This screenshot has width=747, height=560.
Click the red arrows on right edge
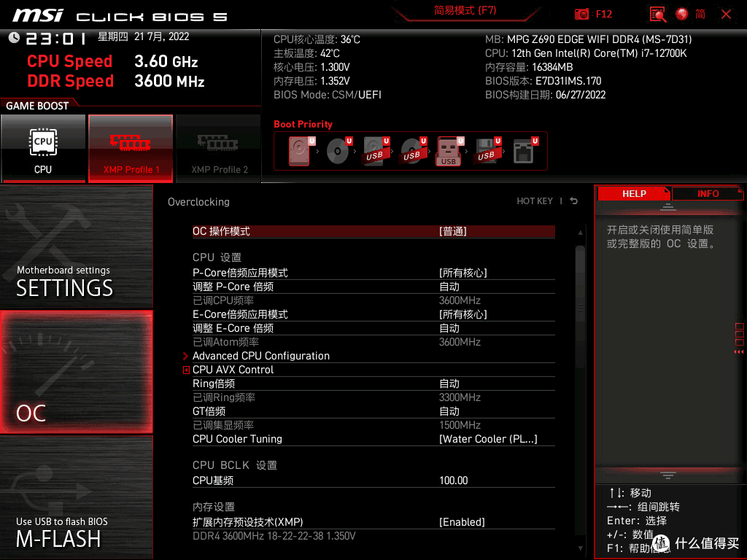739,352
